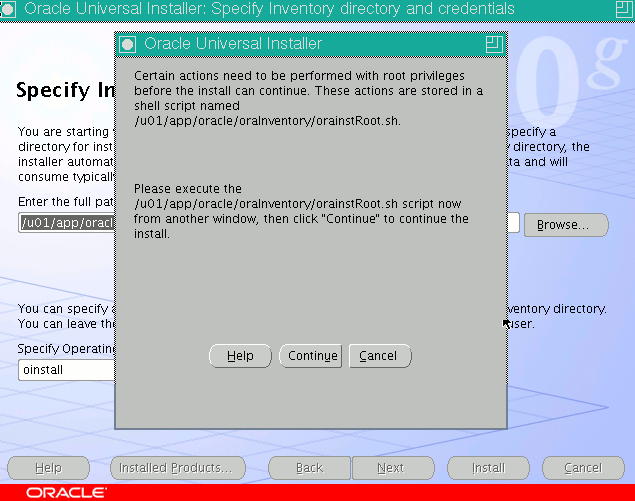Click the dialog title bar window-menu icon

pyautogui.click(x=128, y=44)
